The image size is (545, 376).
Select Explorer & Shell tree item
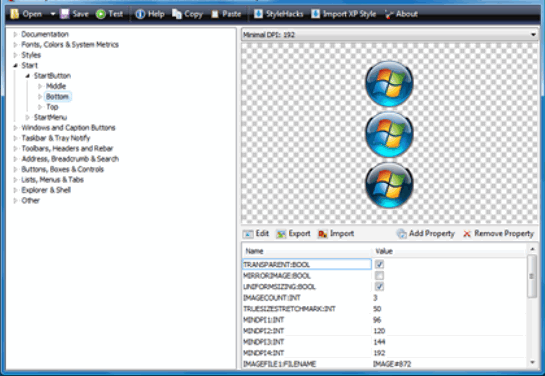(46, 190)
